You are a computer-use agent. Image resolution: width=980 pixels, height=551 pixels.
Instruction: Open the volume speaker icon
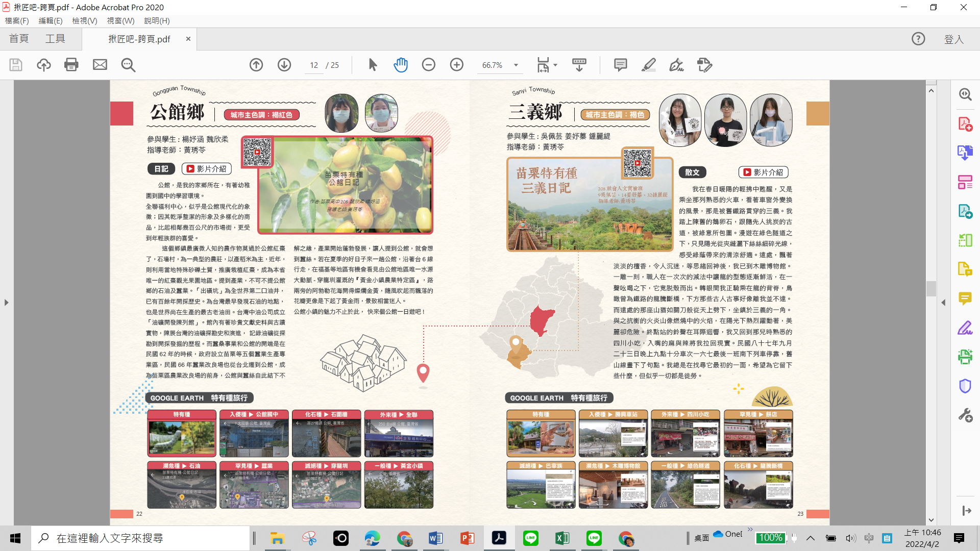click(x=850, y=538)
